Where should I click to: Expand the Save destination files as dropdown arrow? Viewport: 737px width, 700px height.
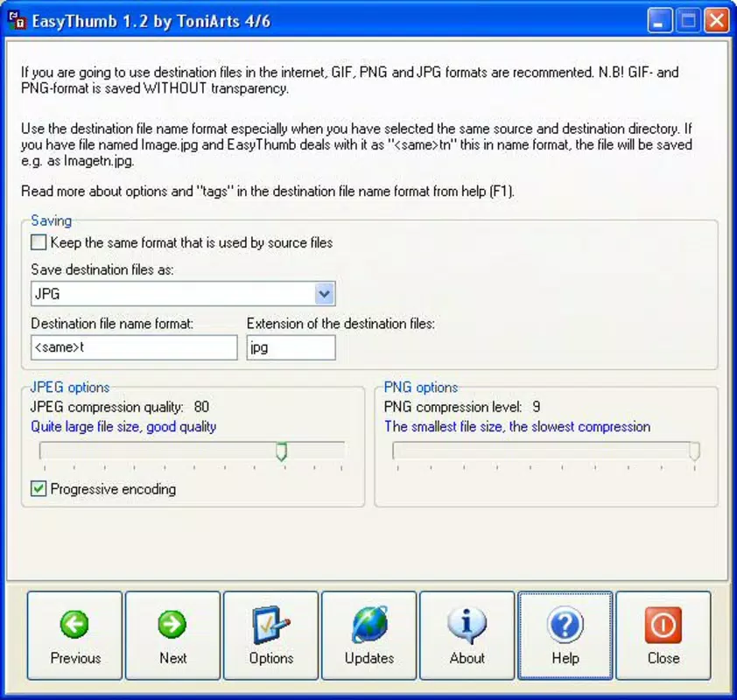coord(325,294)
